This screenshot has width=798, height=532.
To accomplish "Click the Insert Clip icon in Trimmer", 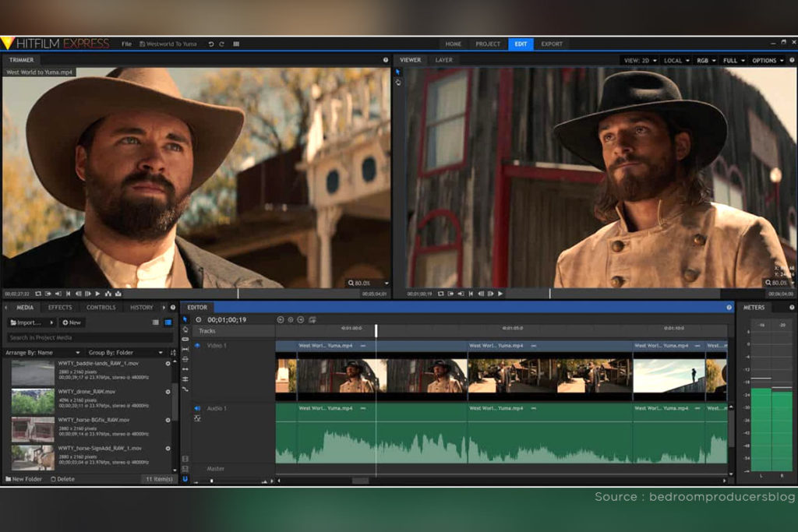I will (108, 294).
